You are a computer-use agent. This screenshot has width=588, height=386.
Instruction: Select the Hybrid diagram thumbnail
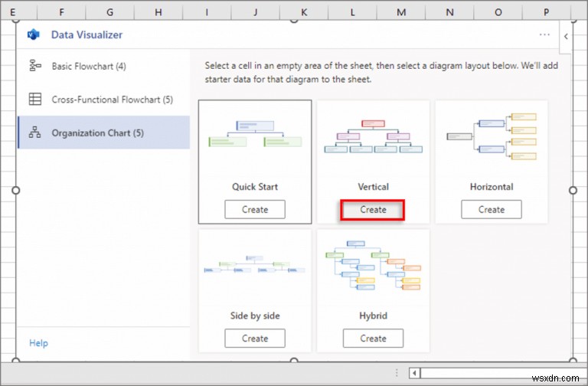coord(373,266)
